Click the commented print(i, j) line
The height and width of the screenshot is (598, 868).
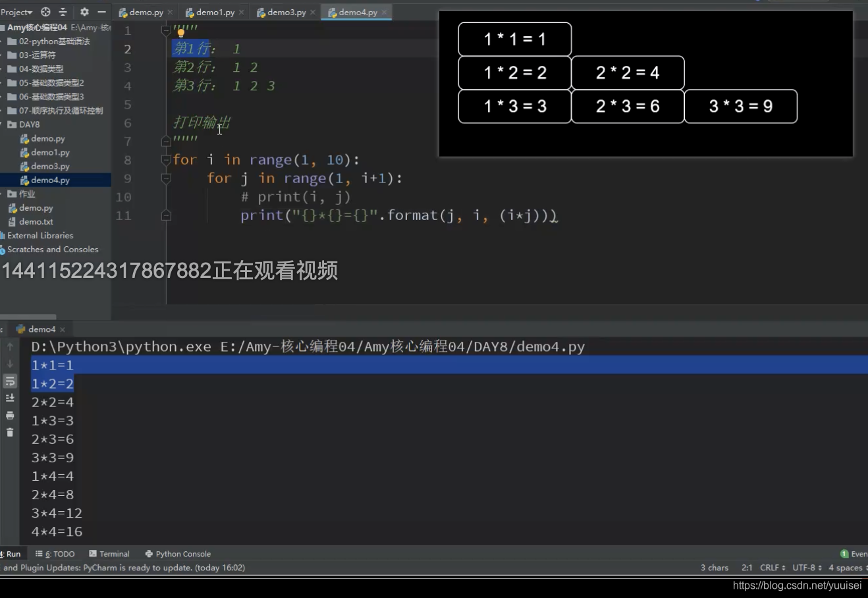pos(296,197)
